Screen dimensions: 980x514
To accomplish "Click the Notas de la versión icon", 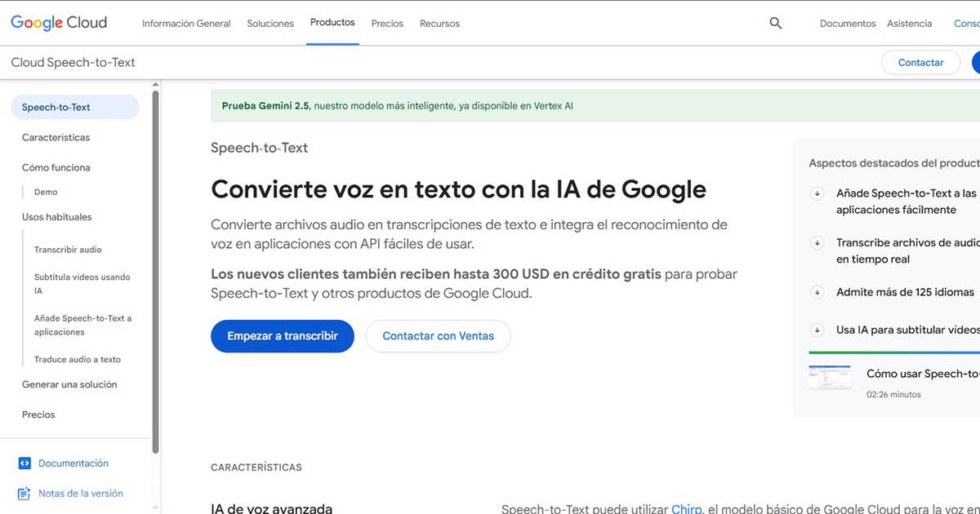I will click(x=24, y=494).
